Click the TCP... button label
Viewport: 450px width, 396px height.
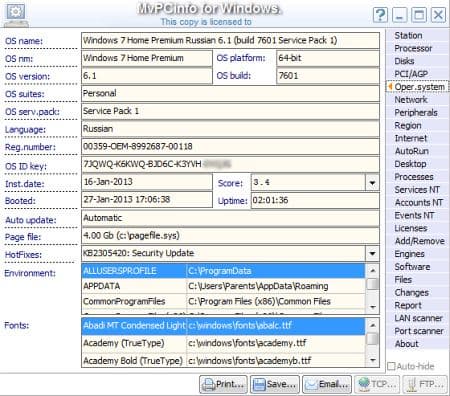(x=384, y=384)
